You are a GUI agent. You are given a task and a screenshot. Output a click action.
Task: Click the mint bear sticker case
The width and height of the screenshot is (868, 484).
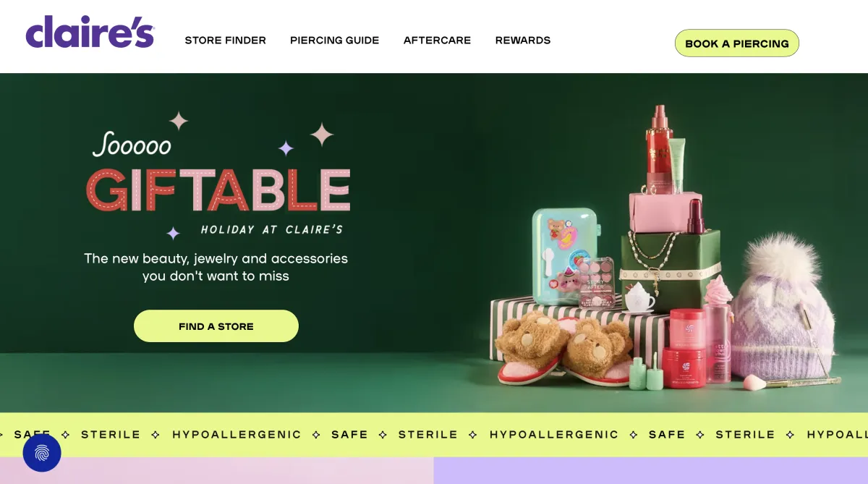tap(565, 258)
